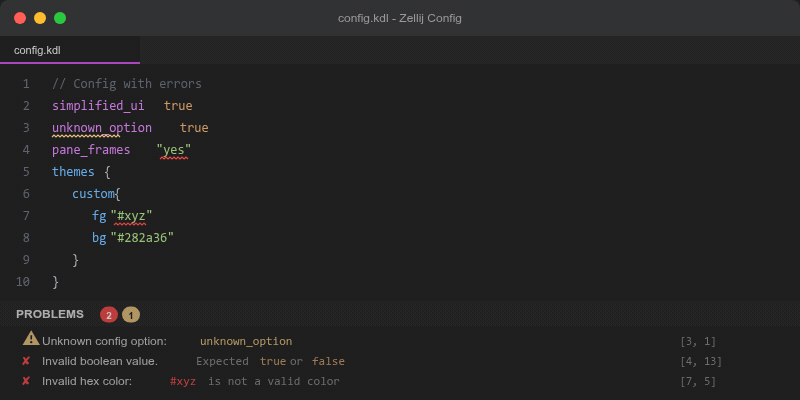The width and height of the screenshot is (800, 400).
Task: Click the underlined unknown_option keyword on line 3
Action: [x=102, y=128]
